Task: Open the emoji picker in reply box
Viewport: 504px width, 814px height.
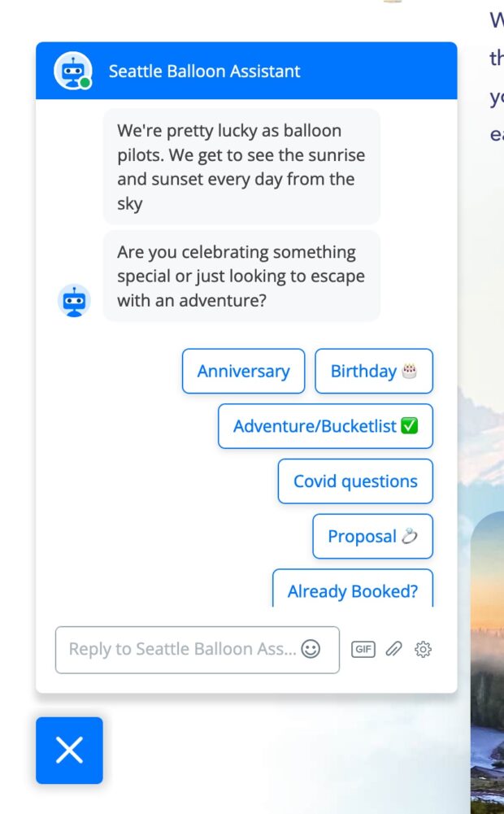Action: [x=311, y=649]
